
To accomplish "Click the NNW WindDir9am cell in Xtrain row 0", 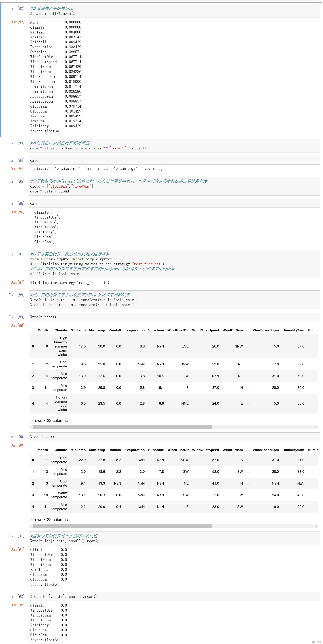I will [x=238, y=346].
